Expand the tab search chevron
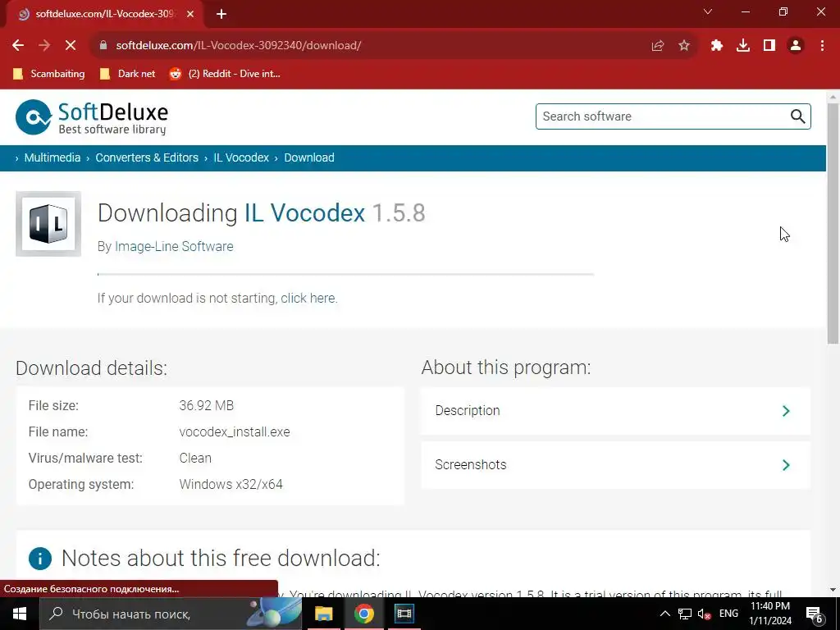Viewport: 840px width, 630px height. (708, 11)
